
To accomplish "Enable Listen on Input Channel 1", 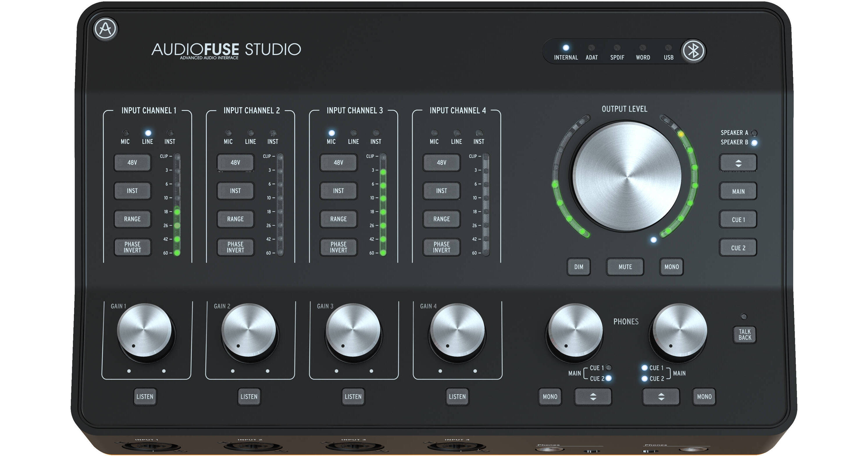I will (145, 396).
